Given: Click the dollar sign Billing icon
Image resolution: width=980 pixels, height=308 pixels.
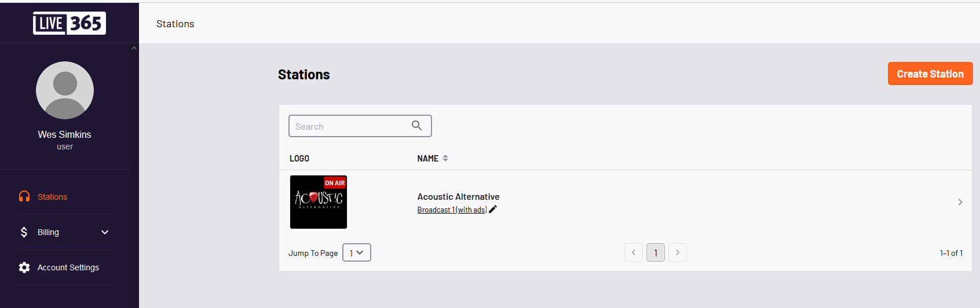Looking at the screenshot, I should (24, 232).
